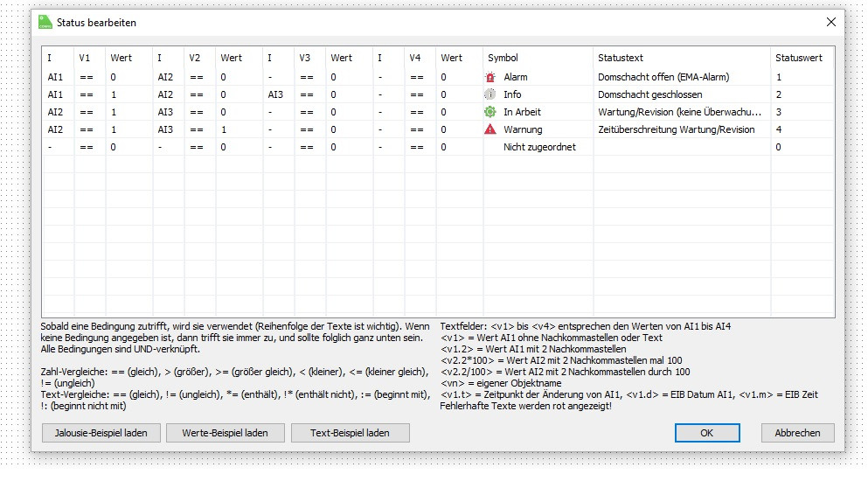The height and width of the screenshot is (481, 868).
Task: Close the Status bearbeiten dialog
Action: point(831,22)
